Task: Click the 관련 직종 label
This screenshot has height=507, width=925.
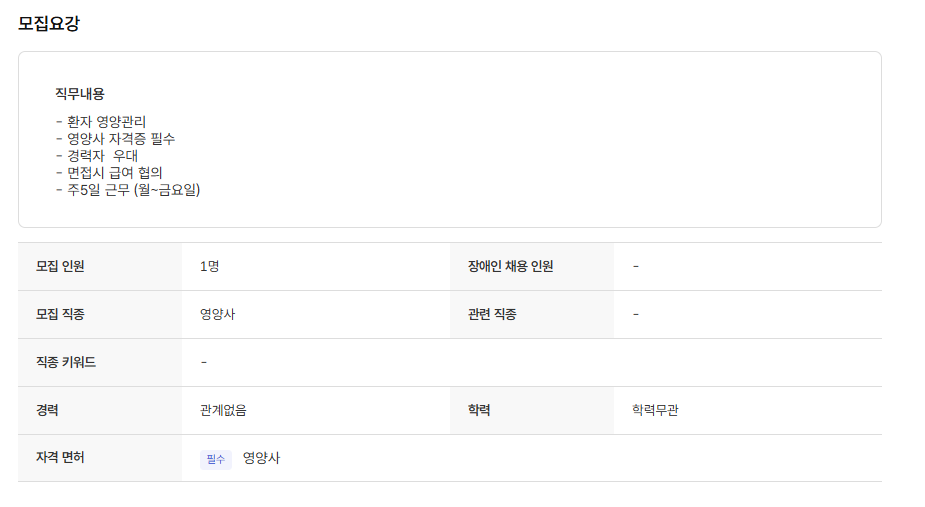Action: point(492,314)
